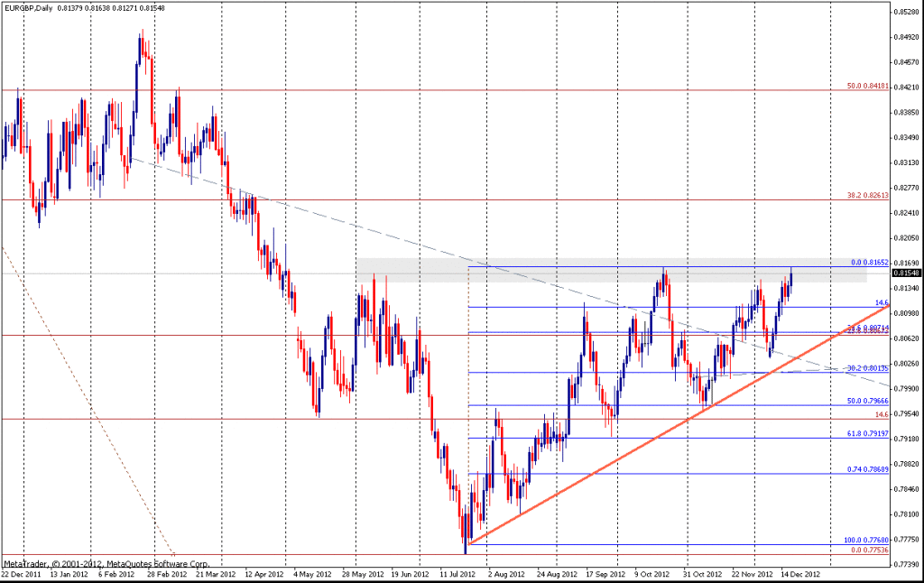Select the red 38.2 0.82613 level label

[867, 195]
